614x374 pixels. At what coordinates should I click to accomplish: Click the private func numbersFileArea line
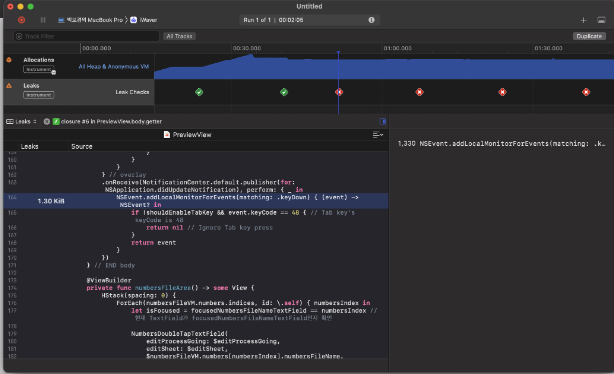[x=170, y=288]
